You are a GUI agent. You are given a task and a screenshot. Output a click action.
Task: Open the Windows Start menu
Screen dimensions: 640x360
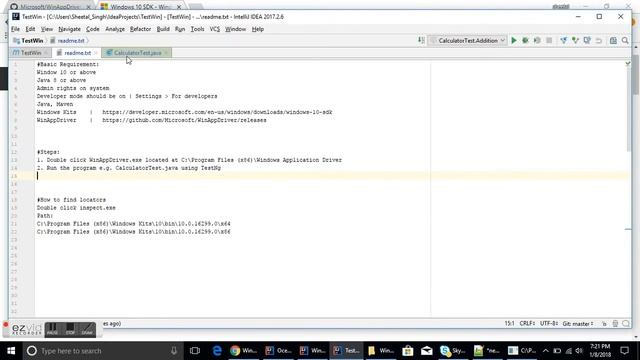[11, 351]
